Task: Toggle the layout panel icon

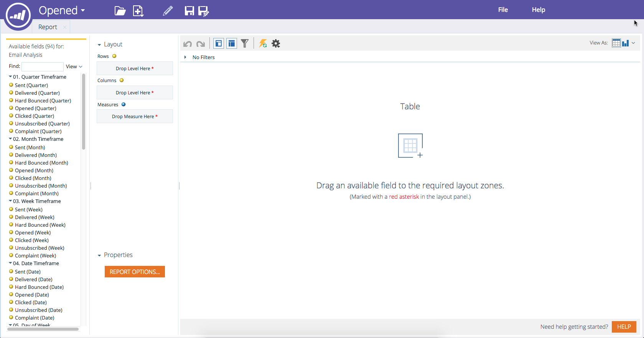Action: (x=232, y=43)
